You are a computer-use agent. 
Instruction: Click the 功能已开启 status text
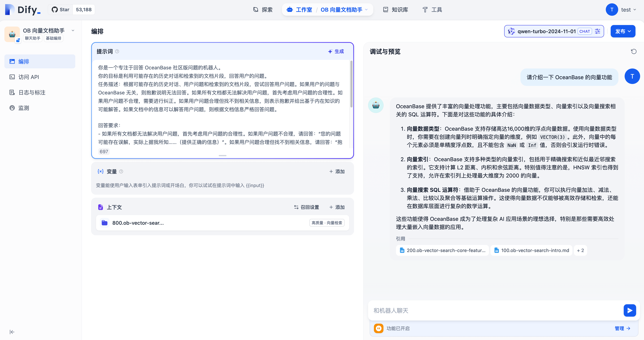click(398, 328)
